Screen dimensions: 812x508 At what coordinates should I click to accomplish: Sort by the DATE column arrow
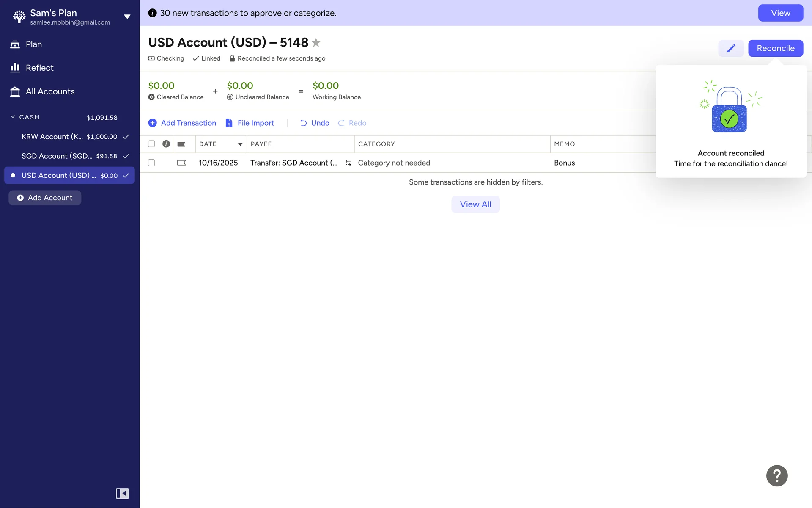pos(240,144)
